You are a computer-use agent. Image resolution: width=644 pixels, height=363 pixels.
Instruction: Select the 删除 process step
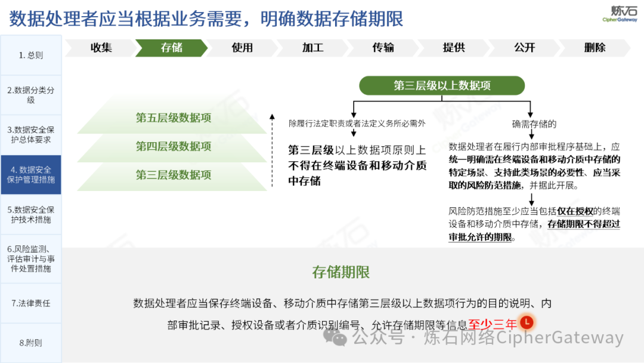[x=595, y=48]
